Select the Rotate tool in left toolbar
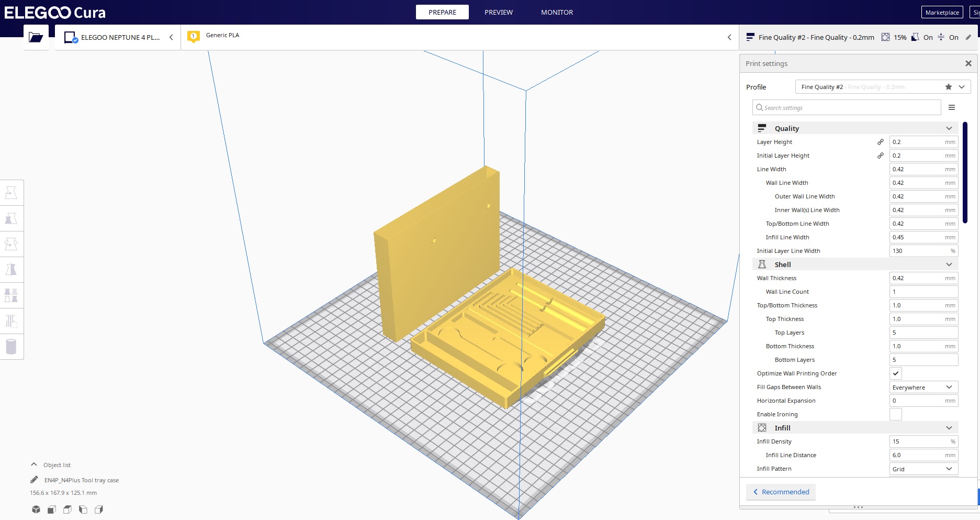 click(11, 244)
